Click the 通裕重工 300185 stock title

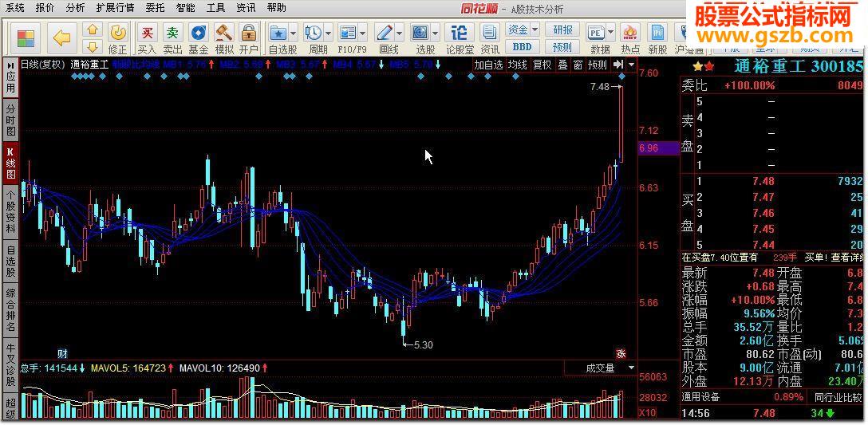[799, 67]
